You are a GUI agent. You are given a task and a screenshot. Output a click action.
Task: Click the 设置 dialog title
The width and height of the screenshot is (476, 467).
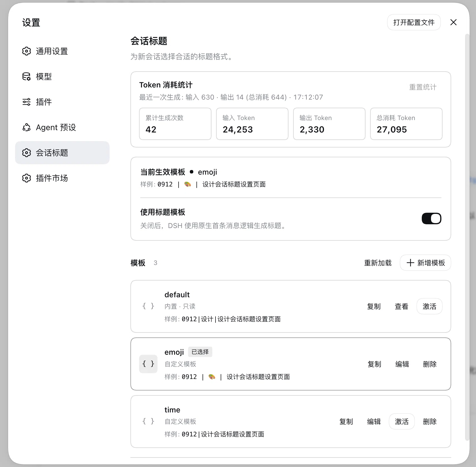(x=31, y=23)
